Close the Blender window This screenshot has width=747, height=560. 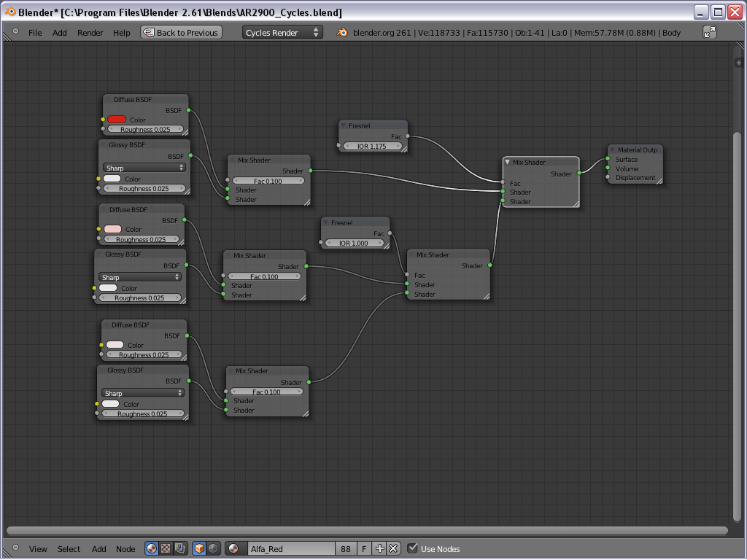(x=735, y=12)
